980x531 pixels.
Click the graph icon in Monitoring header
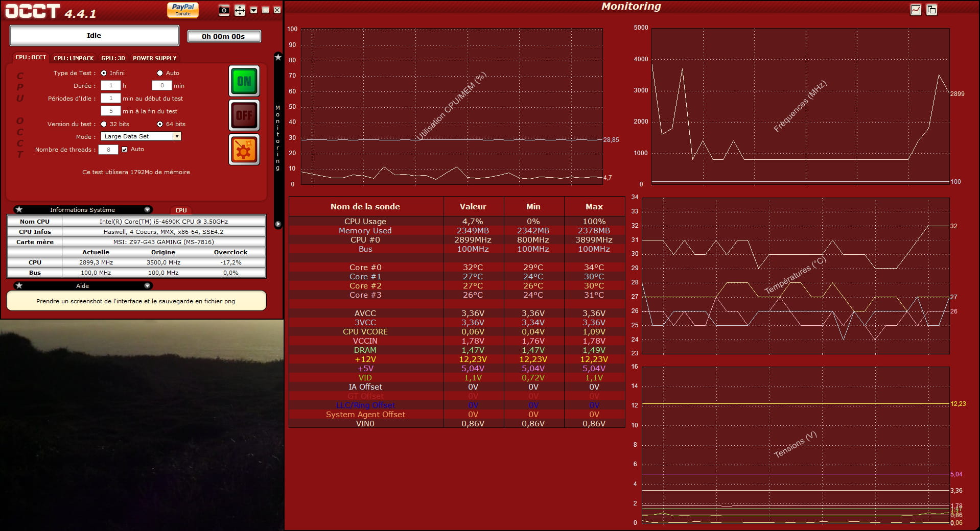click(x=916, y=10)
